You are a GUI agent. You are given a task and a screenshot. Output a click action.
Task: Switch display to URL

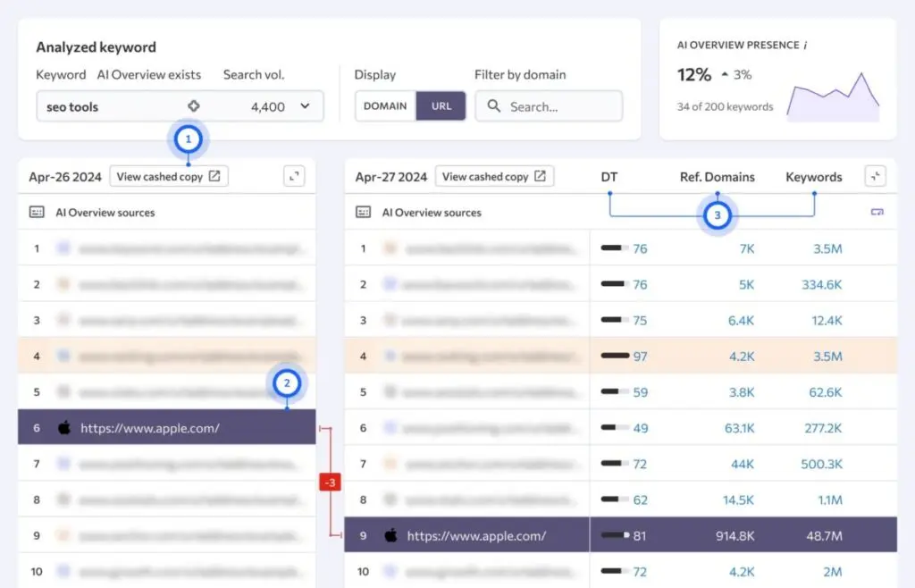point(441,106)
